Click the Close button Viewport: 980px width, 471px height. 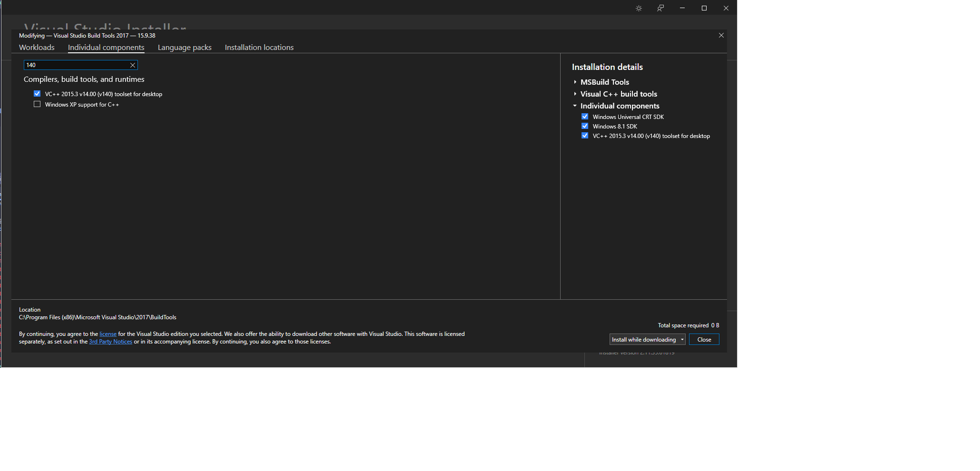(704, 339)
